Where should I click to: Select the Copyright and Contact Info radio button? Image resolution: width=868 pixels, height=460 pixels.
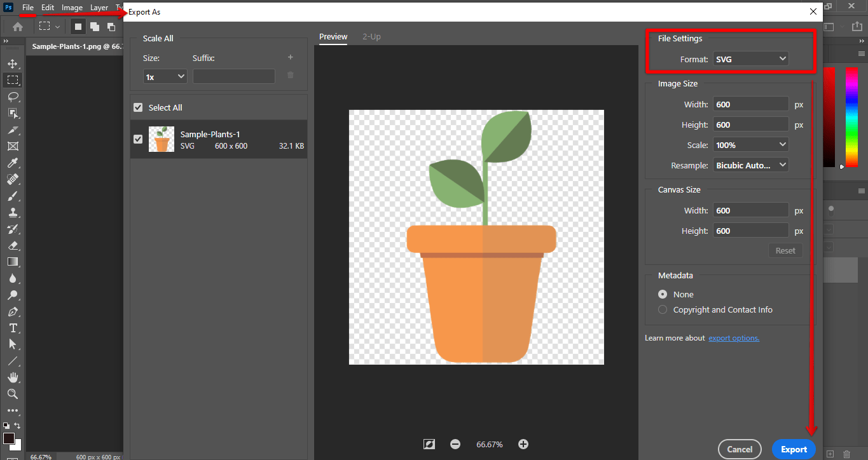tap(662, 309)
